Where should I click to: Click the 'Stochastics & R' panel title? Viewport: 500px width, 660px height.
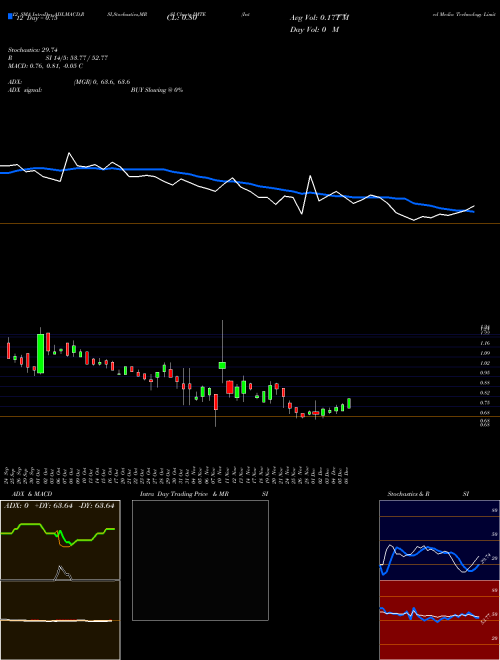pos(408,494)
